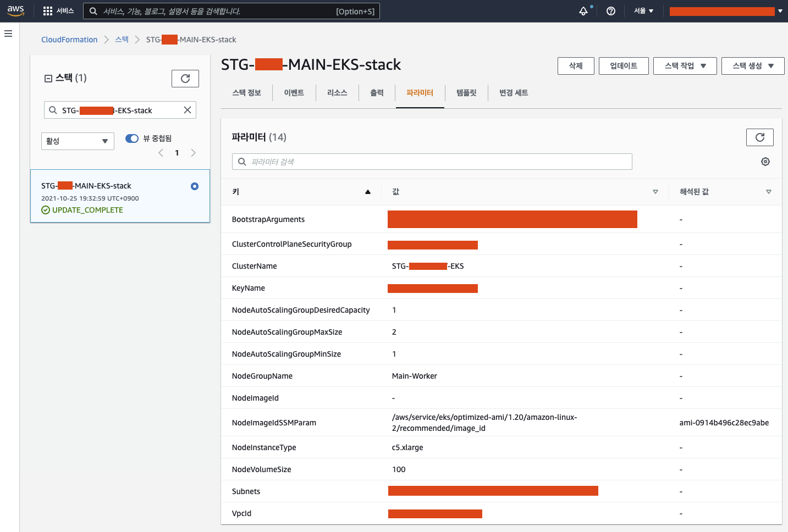Click the ClusterControlPlaneSecurityGroup key
The height and width of the screenshot is (532, 788).
(292, 244)
